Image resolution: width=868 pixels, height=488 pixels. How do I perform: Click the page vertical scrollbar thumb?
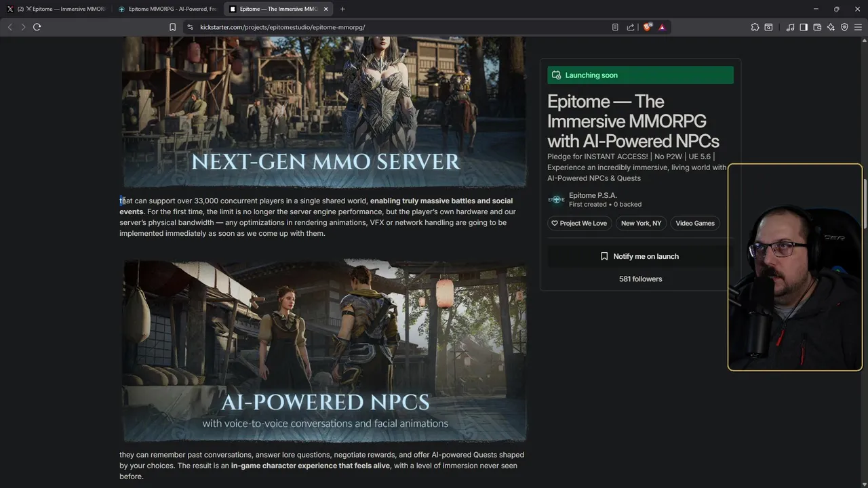click(865, 203)
